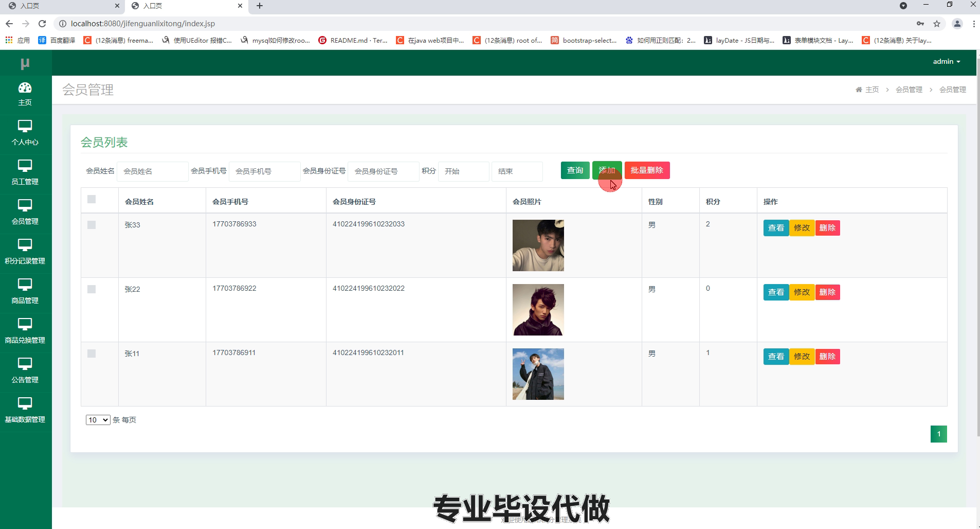Click the 查询 search button
The width and height of the screenshot is (980, 529).
coord(575,170)
